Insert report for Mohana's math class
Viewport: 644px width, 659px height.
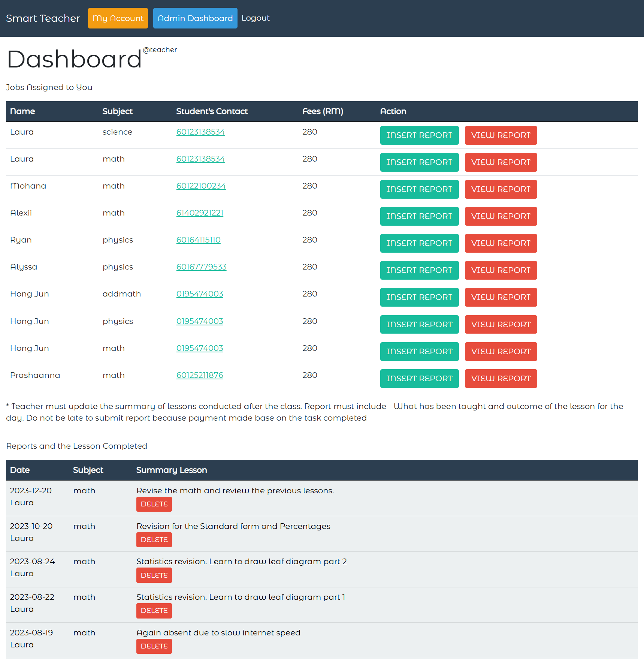click(x=419, y=189)
